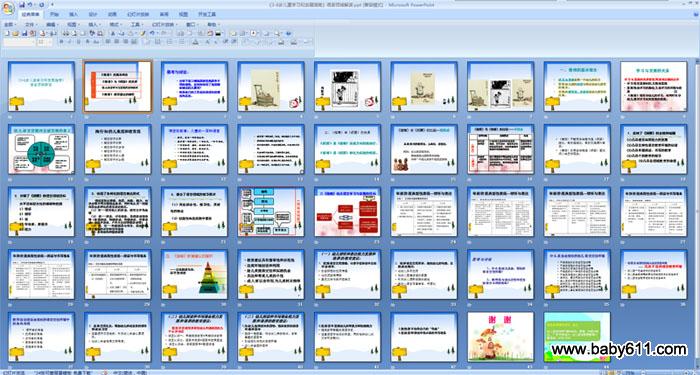Select the 谢谢 thank-you slide thumbnail
This screenshot has width=700, height=375.
(x=500, y=337)
